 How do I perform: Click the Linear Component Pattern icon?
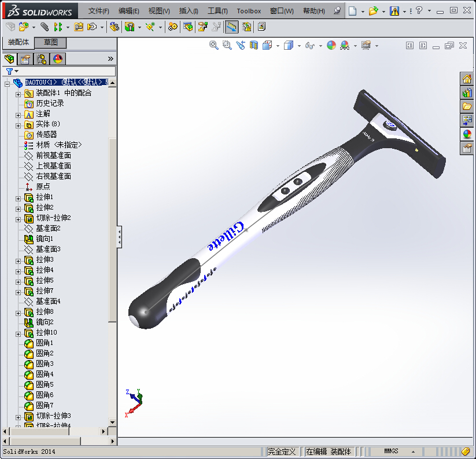click(x=58, y=27)
